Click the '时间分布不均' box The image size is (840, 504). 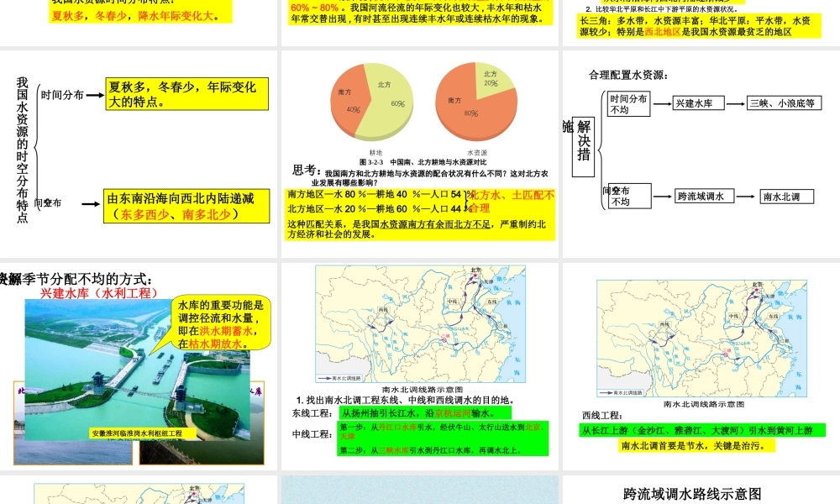[629, 104]
